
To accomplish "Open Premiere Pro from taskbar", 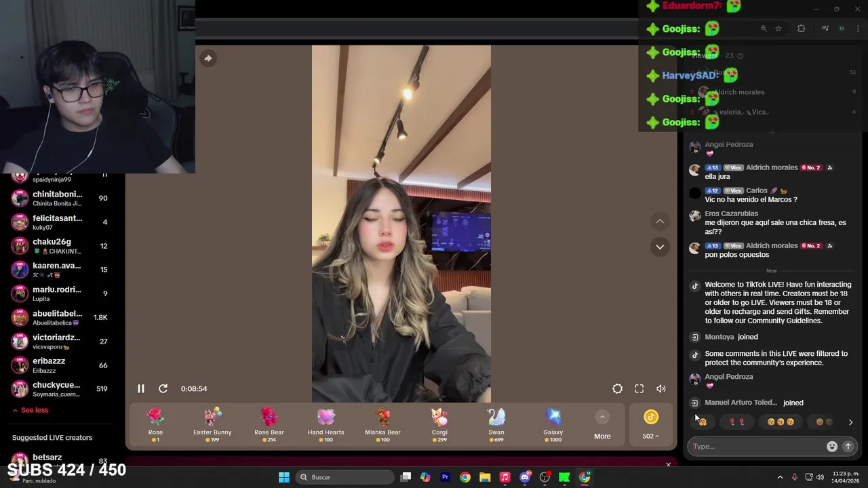I will coord(445,477).
